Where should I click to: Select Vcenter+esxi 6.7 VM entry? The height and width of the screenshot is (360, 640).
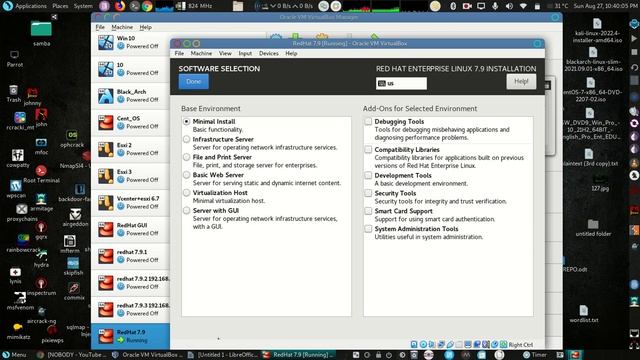click(x=131, y=203)
